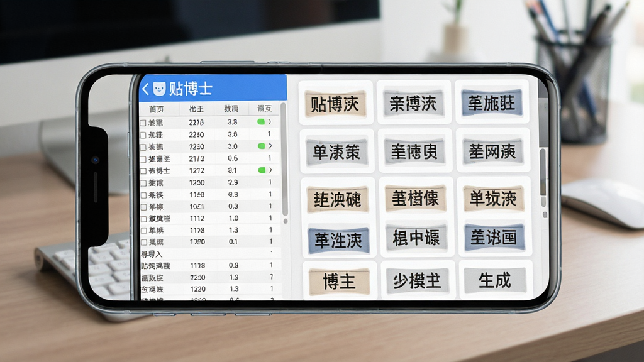Expand the arrow after the 7230 row toggle
Image resolution: width=644 pixels, height=362 pixels.
point(270,146)
